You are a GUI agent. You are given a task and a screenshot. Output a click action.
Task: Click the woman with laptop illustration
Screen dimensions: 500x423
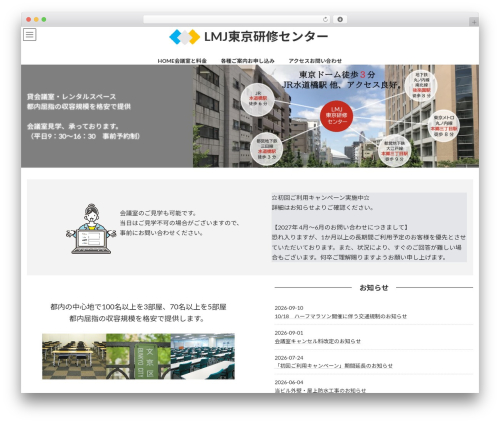(91, 229)
